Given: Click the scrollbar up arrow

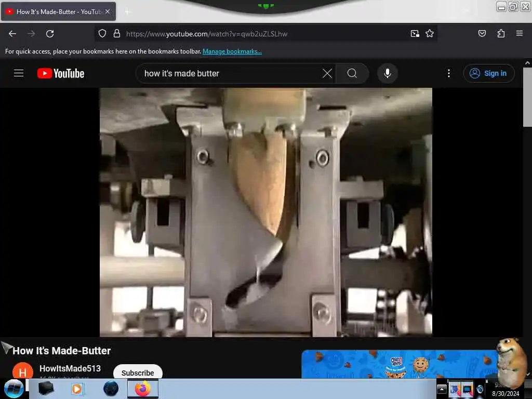Looking at the screenshot, I should coord(527,63).
